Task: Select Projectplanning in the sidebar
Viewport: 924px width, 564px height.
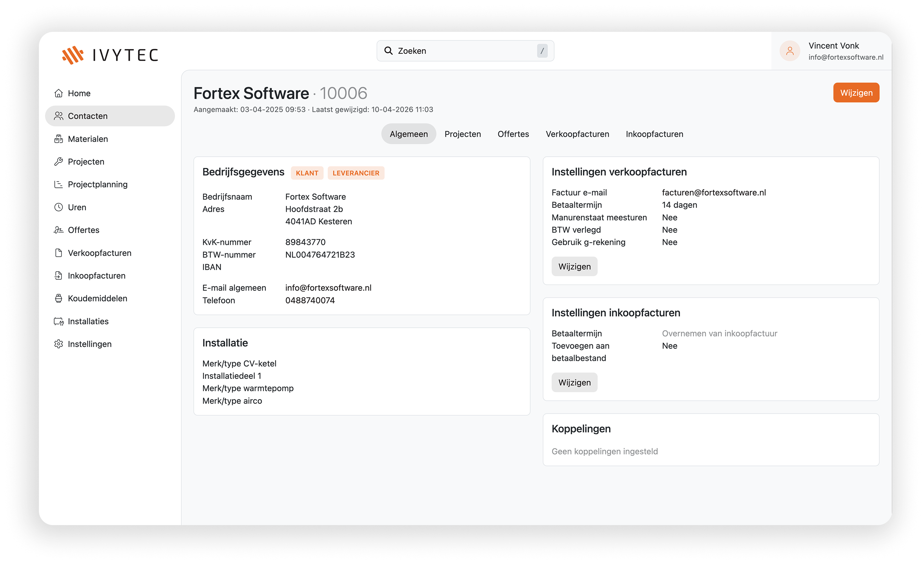Action: 110,184
